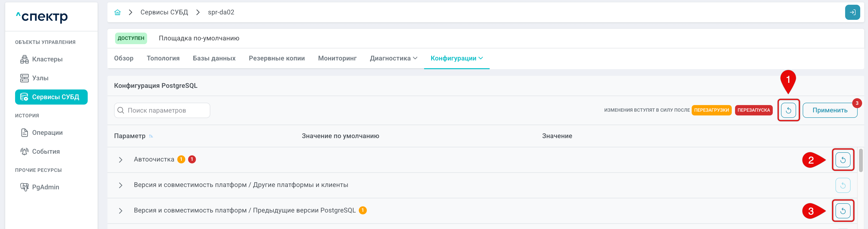
Task: Open Операции history
Action: click(x=41, y=133)
